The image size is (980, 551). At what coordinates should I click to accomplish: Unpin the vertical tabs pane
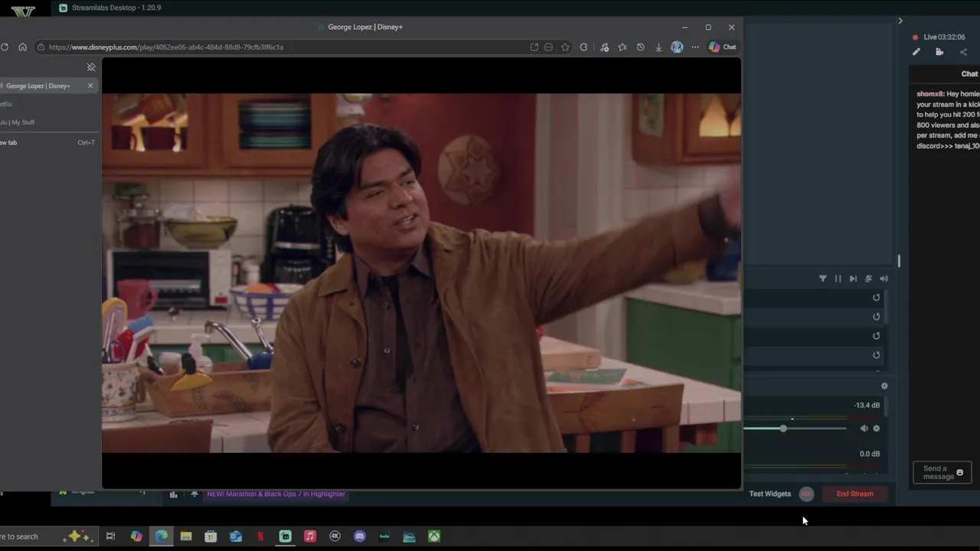click(x=91, y=67)
